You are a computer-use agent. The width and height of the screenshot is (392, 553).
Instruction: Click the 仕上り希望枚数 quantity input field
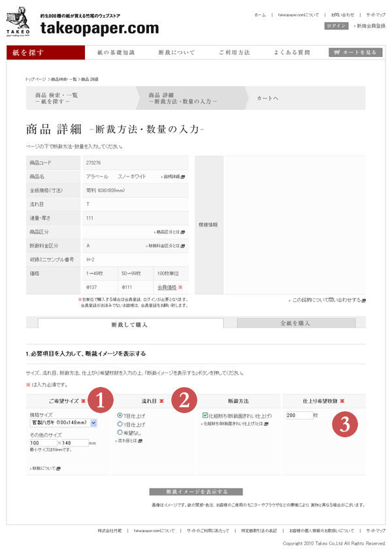(298, 415)
